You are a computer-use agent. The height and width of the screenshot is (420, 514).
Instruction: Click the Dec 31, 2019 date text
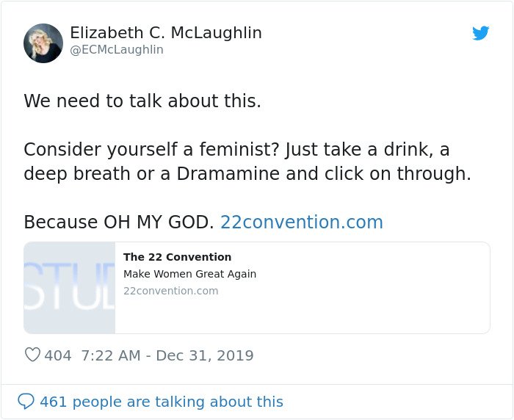point(205,355)
